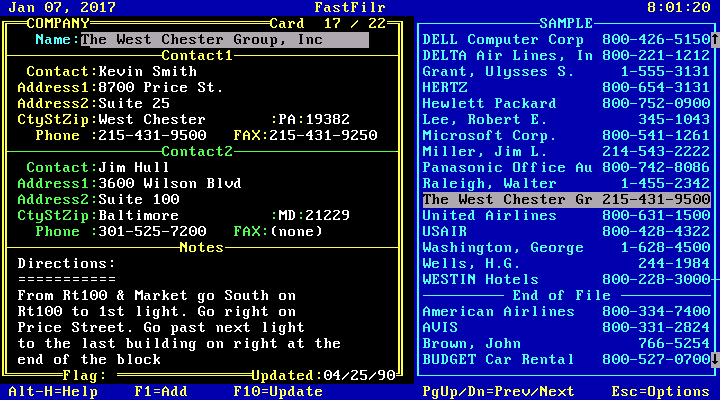Click Esc=Options in bottom bar

tap(661, 392)
